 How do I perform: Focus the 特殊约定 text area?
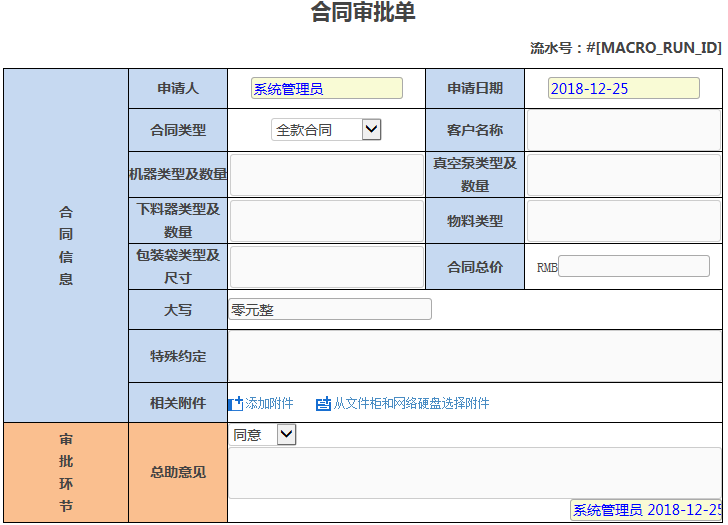coord(475,356)
